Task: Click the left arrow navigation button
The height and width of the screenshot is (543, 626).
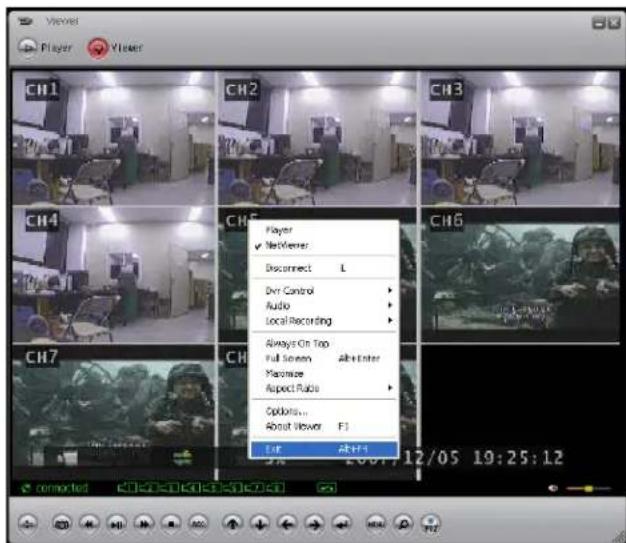Action: (x=287, y=523)
